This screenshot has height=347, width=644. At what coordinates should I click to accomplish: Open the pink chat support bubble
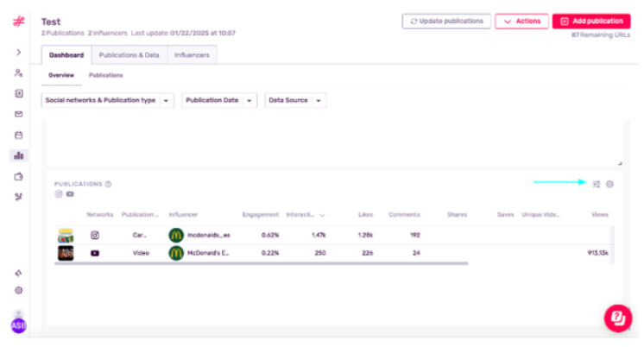(x=617, y=318)
